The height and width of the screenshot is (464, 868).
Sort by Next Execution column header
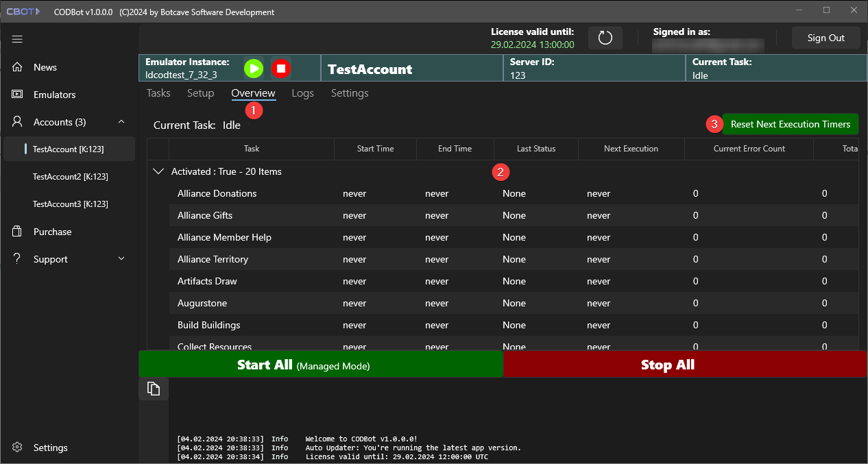631,149
